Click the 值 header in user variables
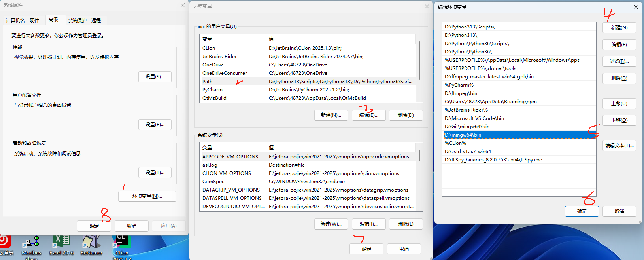This screenshot has height=260, width=644. coord(341,39)
